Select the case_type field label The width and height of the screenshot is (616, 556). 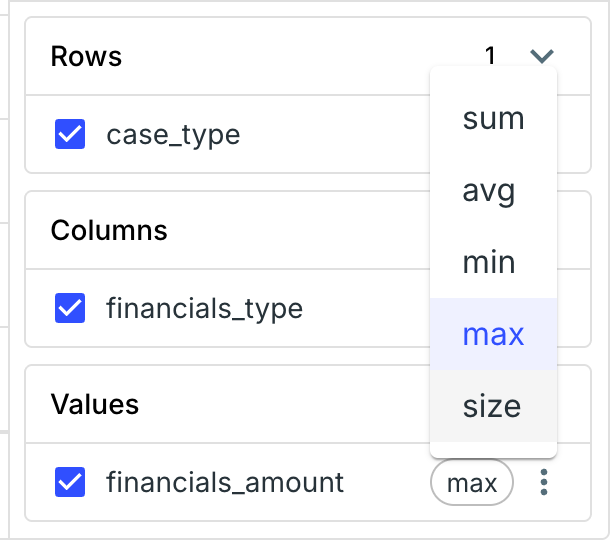pyautogui.click(x=173, y=135)
